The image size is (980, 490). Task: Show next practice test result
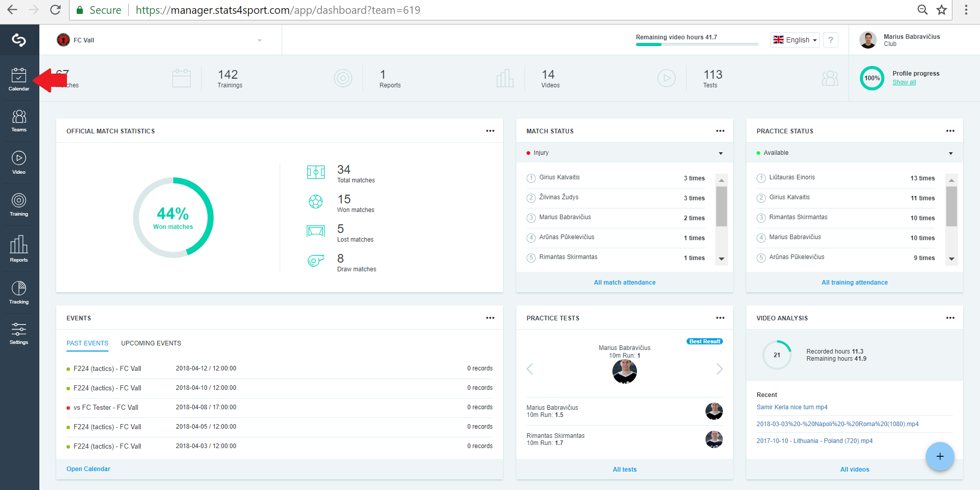tap(719, 369)
